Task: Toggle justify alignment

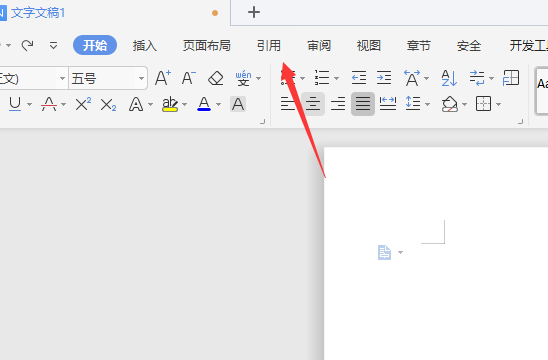Action: [x=363, y=104]
